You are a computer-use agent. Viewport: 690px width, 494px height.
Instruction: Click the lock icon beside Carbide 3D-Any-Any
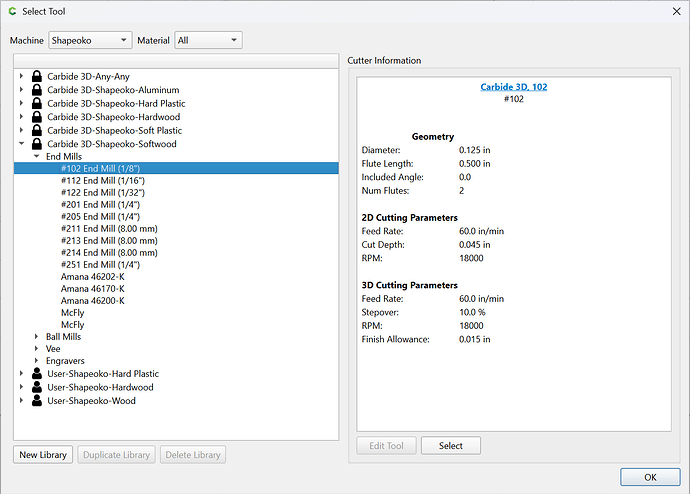pos(37,76)
